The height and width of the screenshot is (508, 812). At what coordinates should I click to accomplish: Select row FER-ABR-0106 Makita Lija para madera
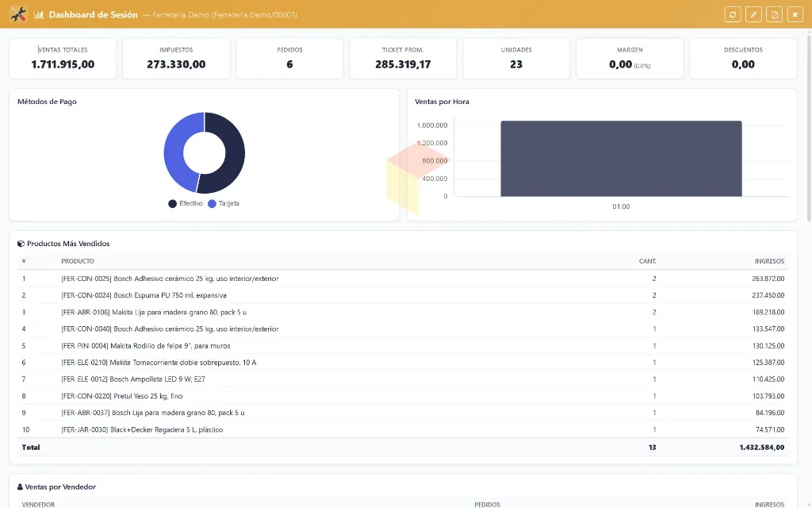(x=403, y=312)
